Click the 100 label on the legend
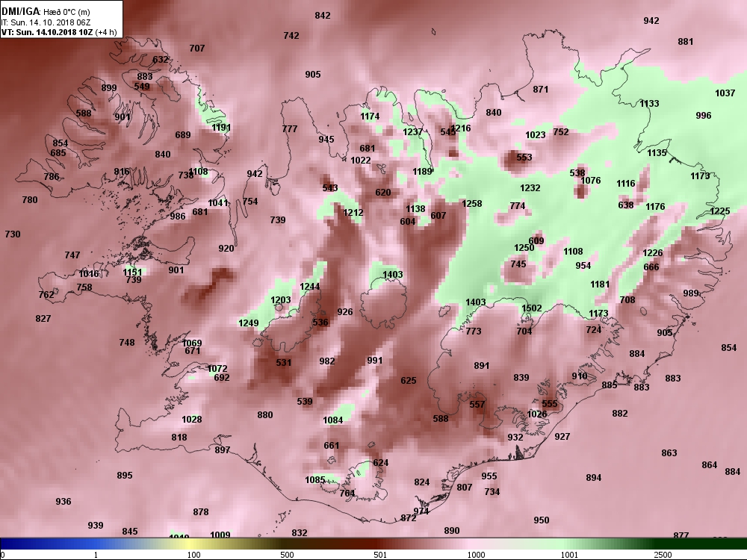The image size is (747, 560). coord(193,555)
